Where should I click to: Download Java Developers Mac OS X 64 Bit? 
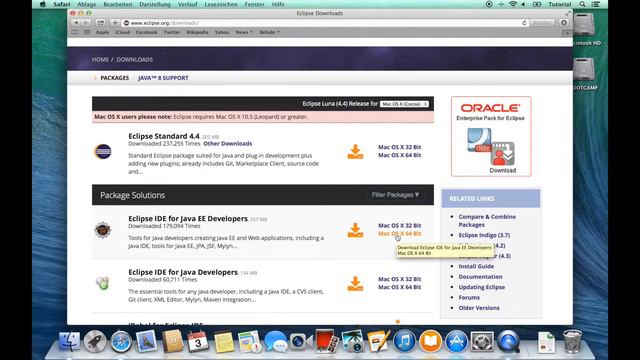(x=400, y=287)
